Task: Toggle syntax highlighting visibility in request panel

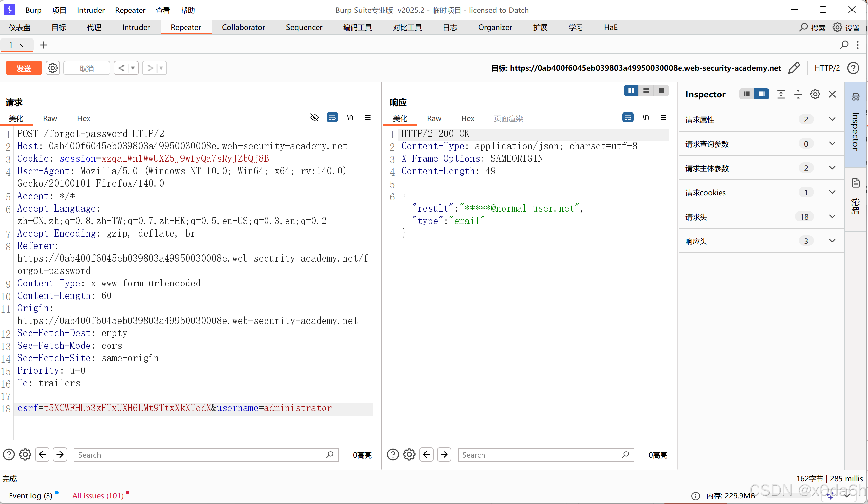Action: (x=314, y=117)
